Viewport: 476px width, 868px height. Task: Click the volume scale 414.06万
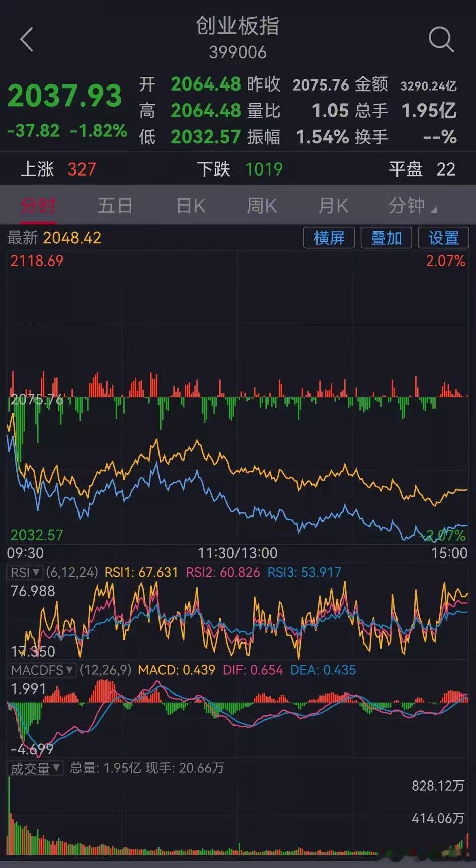point(438,819)
